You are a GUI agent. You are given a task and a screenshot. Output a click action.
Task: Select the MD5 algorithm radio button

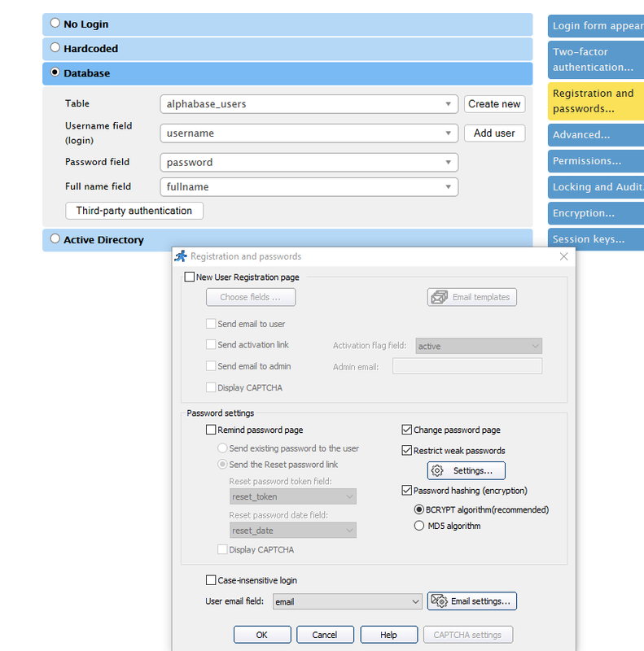tap(418, 526)
